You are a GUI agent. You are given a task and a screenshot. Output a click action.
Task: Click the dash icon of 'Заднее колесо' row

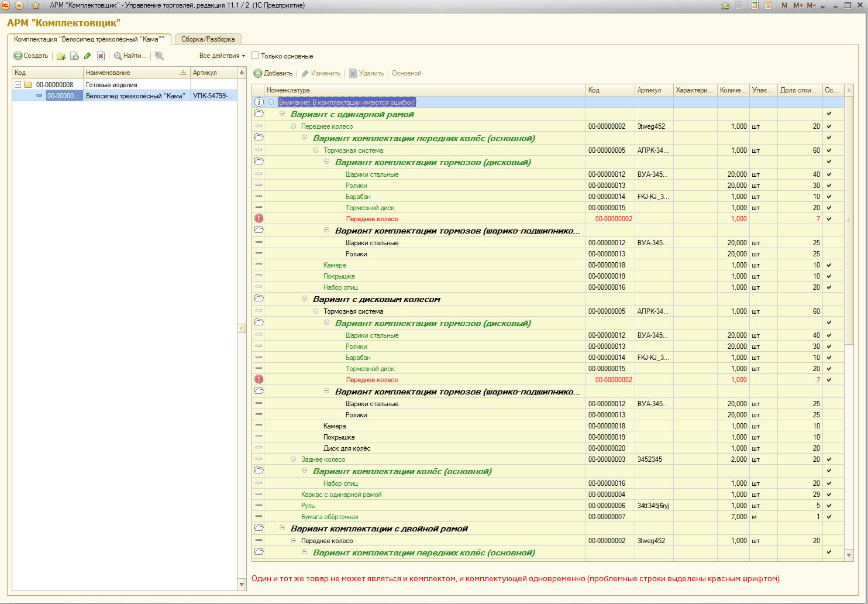tap(259, 459)
